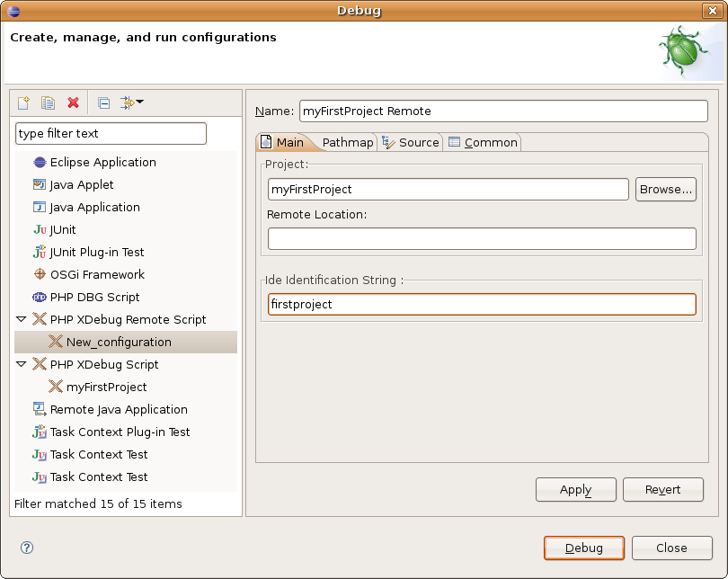Select Eclipse Application configuration type

click(x=102, y=163)
